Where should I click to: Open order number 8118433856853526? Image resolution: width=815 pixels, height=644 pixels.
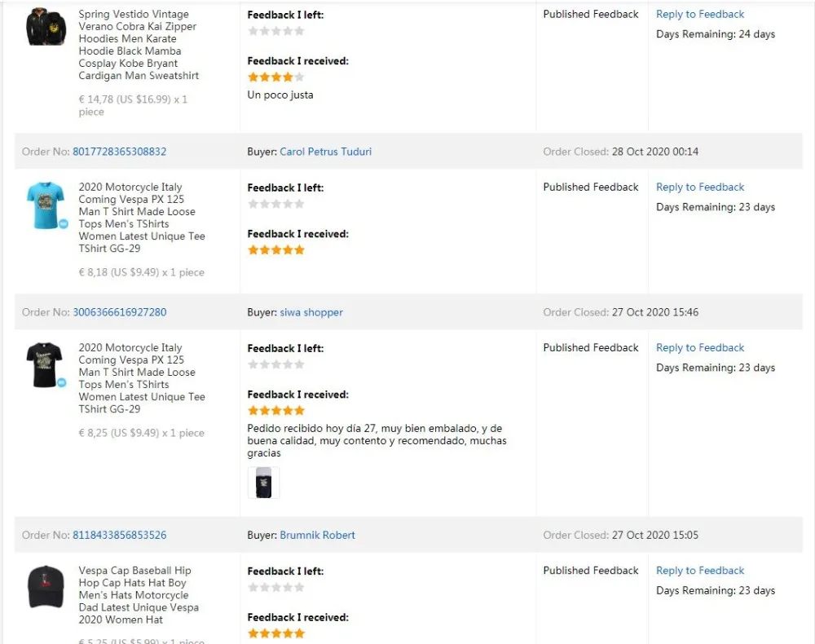119,536
